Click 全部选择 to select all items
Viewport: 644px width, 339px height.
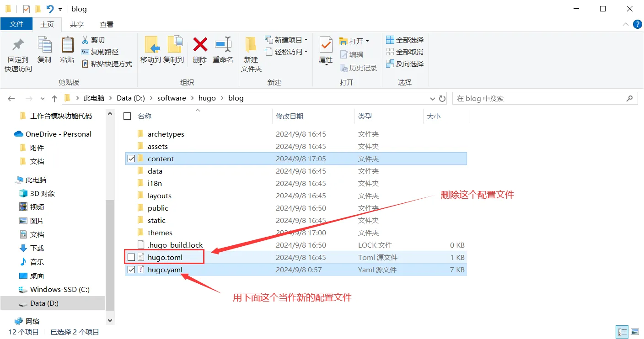[405, 40]
